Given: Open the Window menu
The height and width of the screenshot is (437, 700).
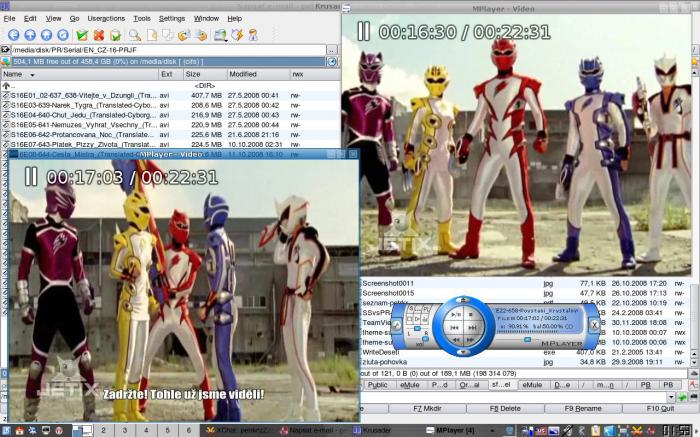Looking at the screenshot, I should pos(206,18).
